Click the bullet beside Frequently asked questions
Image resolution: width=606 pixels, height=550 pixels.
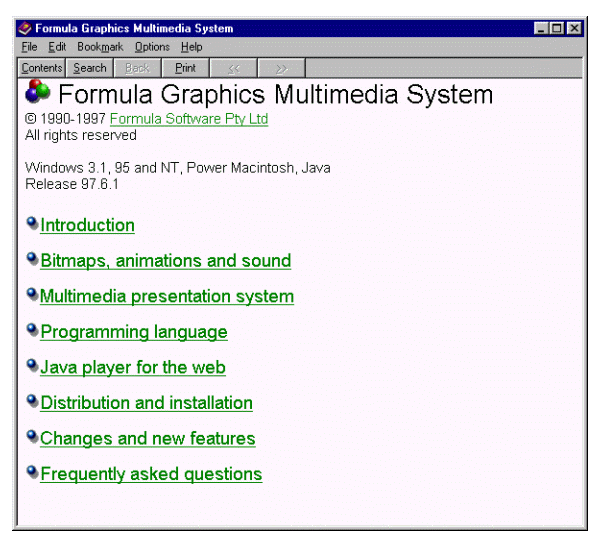(x=33, y=473)
